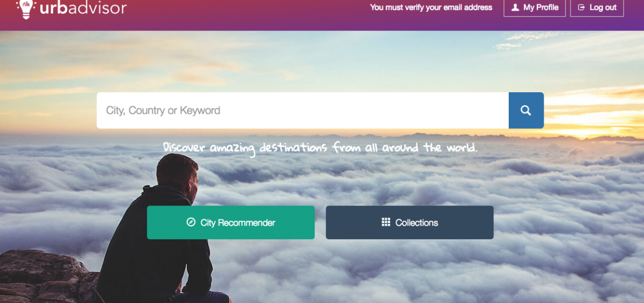The width and height of the screenshot is (644, 303).
Task: Go home via the urbadvisor wordmark
Action: coord(83,8)
